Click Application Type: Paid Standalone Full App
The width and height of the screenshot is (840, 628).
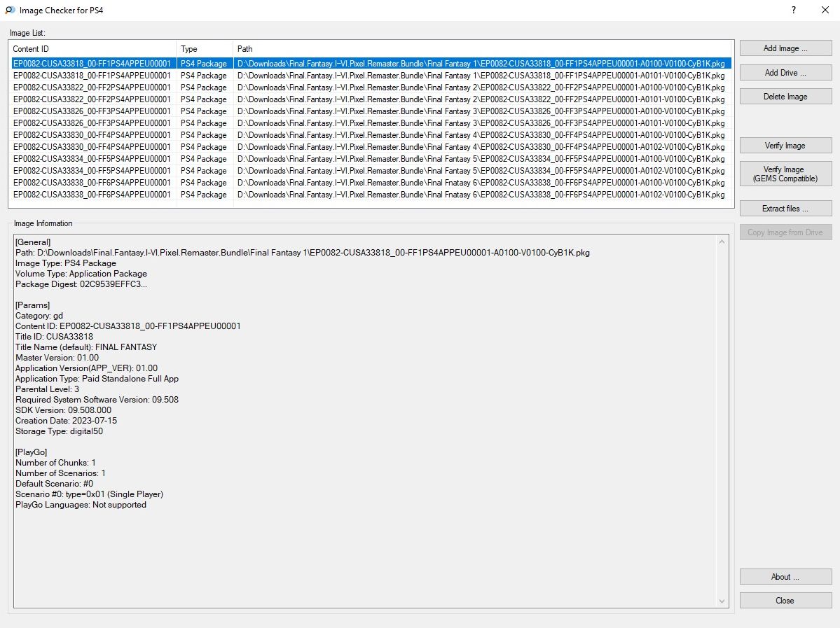(x=97, y=379)
